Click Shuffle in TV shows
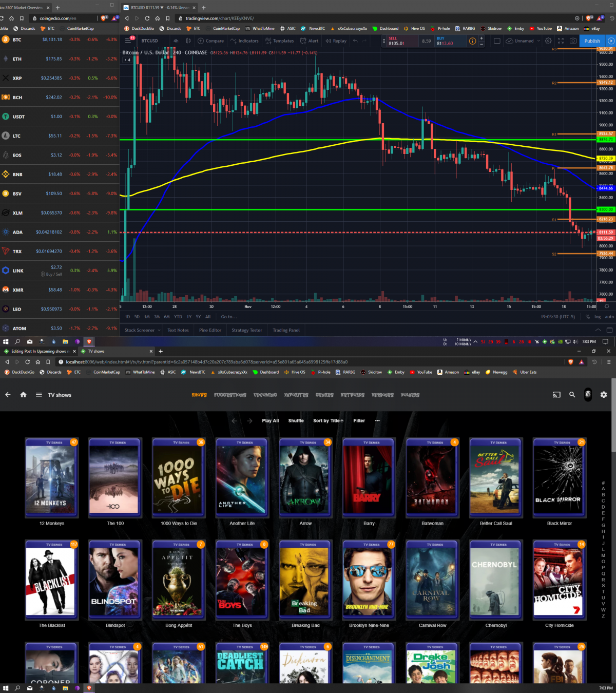Screen dimensions: 616x693 (x=296, y=420)
